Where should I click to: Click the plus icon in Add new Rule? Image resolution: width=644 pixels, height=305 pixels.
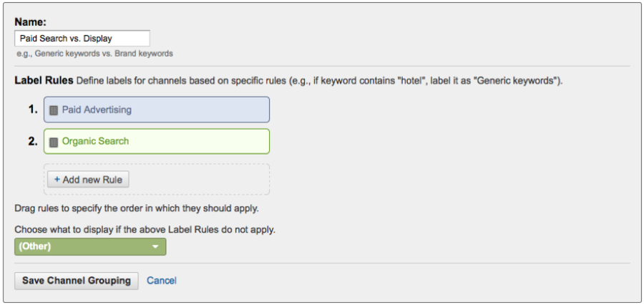click(57, 179)
